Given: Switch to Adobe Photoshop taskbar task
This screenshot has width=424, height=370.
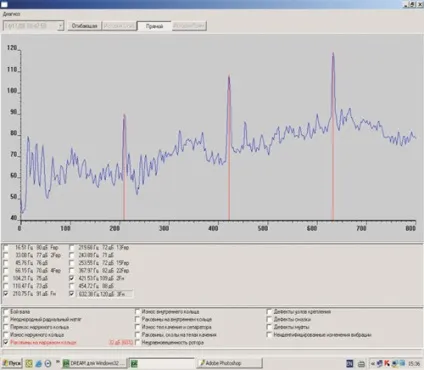Looking at the screenshot, I should (230, 363).
